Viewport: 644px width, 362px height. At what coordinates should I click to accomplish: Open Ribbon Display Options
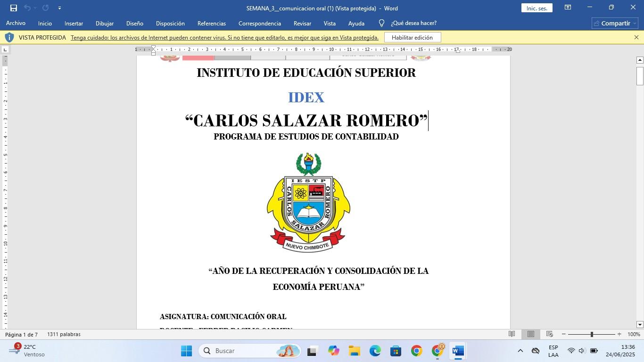point(568,8)
